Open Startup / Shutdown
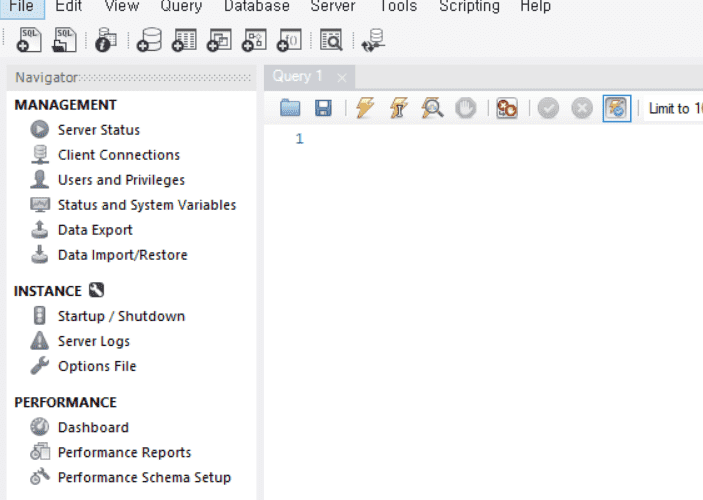Image resolution: width=703 pixels, height=500 pixels. 121,317
